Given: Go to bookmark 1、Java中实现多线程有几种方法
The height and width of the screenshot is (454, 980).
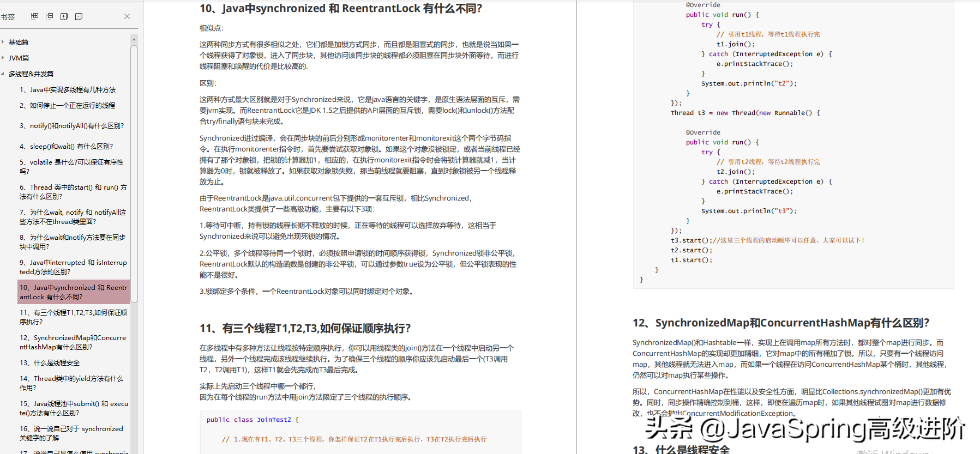Looking at the screenshot, I should [68, 89].
